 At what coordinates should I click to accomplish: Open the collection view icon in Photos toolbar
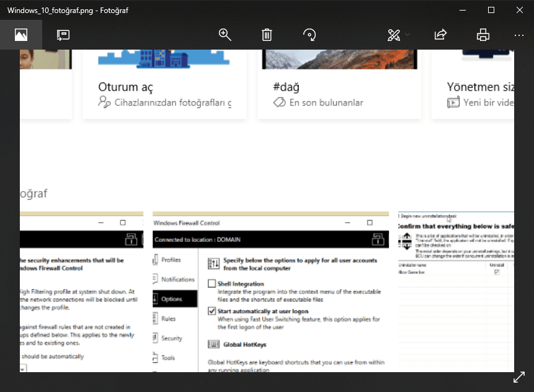(20, 35)
